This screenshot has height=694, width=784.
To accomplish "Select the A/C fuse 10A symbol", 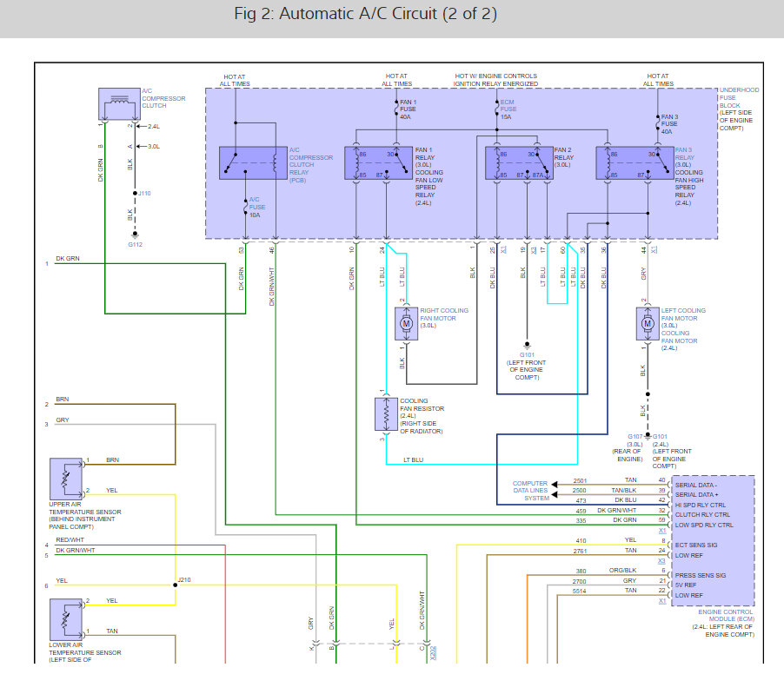I will [x=245, y=207].
